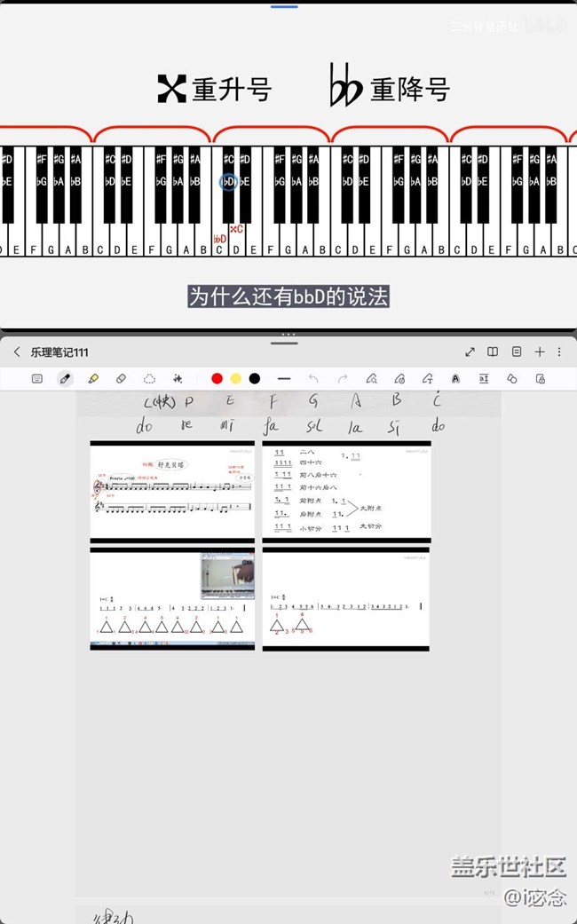This screenshot has height=924, width=577.
Task: Undo the last stroke
Action: pyautogui.click(x=313, y=378)
